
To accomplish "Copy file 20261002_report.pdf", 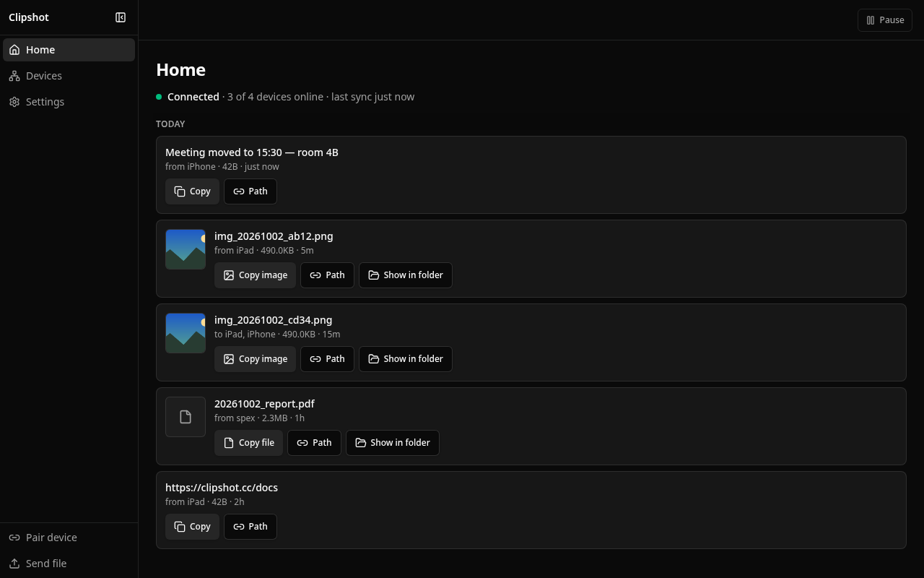I will tap(248, 443).
